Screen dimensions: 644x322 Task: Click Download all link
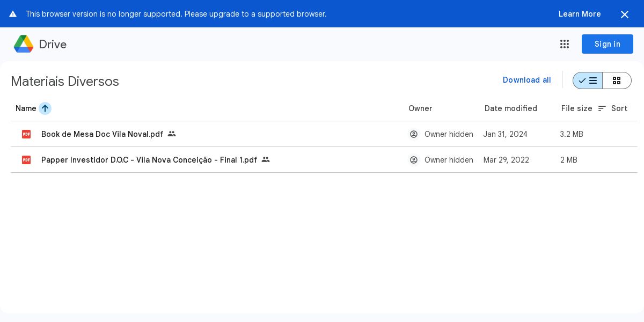pyautogui.click(x=526, y=80)
